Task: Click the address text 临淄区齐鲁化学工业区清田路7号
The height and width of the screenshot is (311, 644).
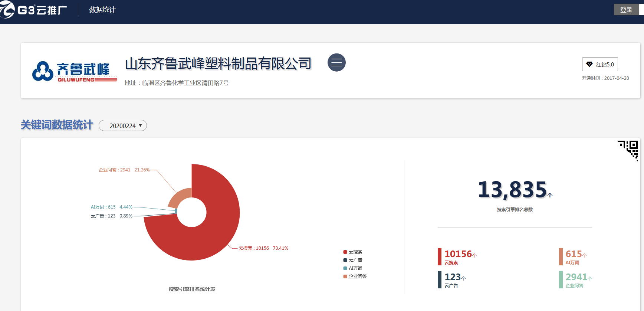Action: point(185,83)
